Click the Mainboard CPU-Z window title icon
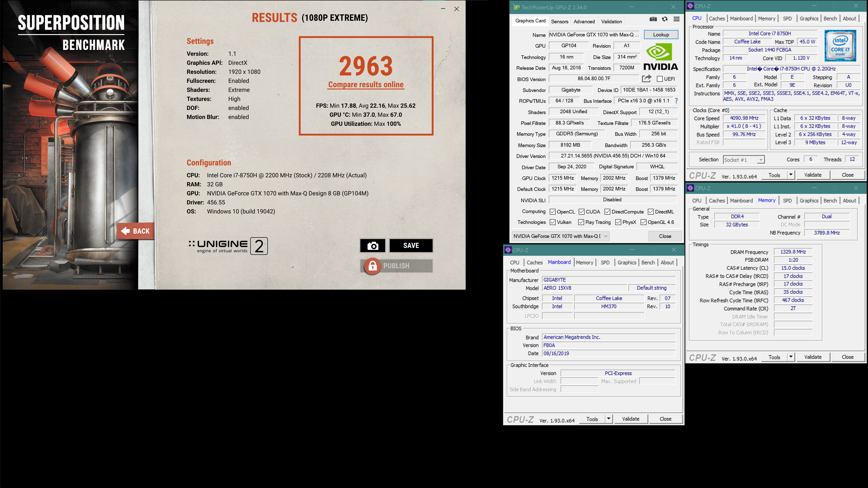868x488 pixels. tap(508, 250)
